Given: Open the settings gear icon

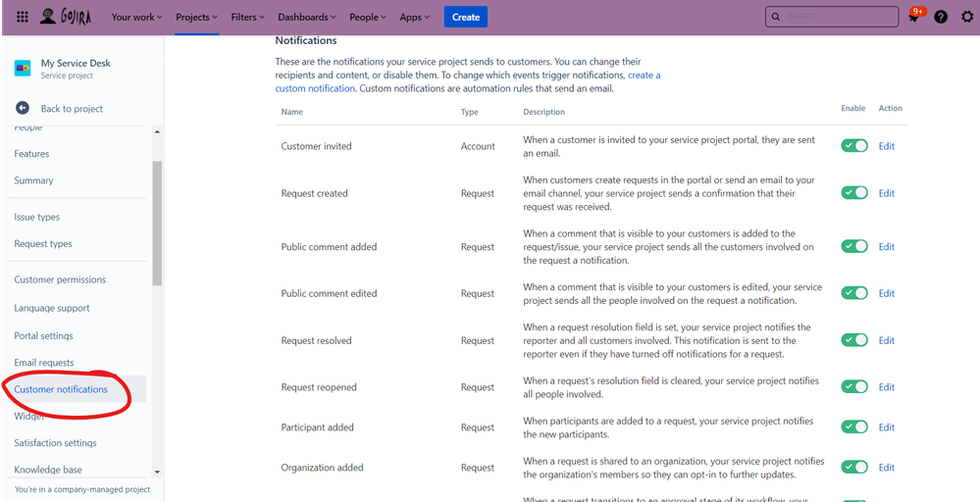Looking at the screenshot, I should (x=967, y=17).
